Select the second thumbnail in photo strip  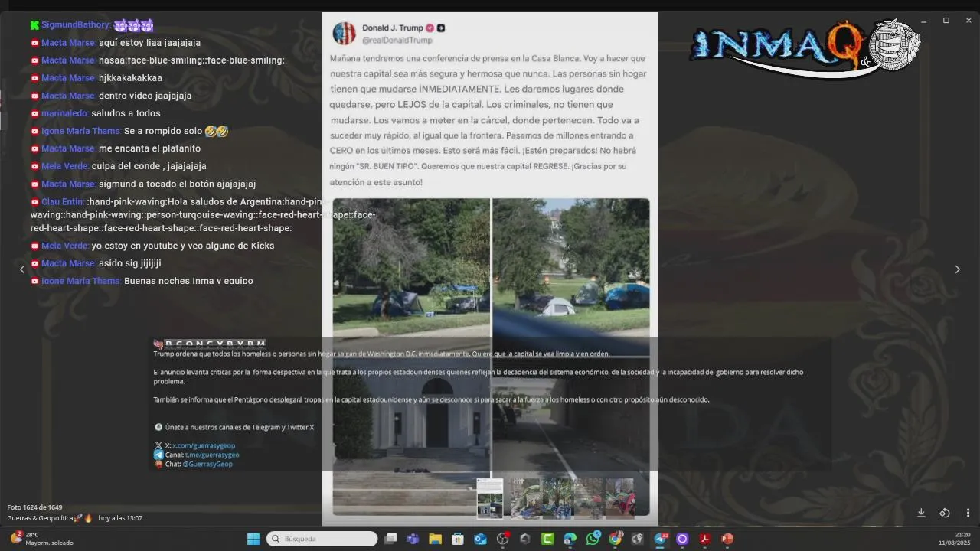(x=525, y=498)
